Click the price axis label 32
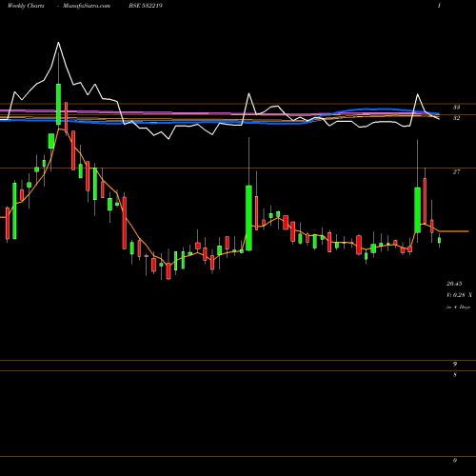This screenshot has width=476, height=476. tap(456, 118)
